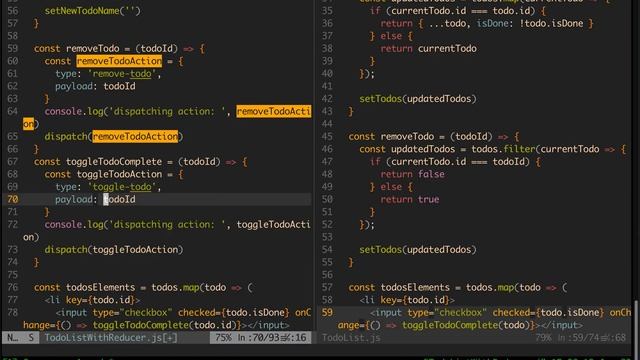This screenshot has height=360, width=640.
Task: Click console.log on line 72
Action: point(74,224)
